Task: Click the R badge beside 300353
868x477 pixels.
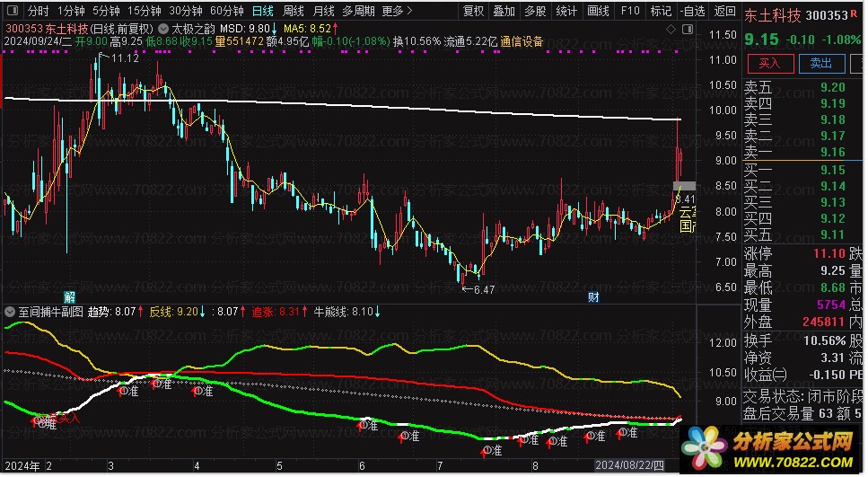Action: pyautogui.click(x=854, y=13)
